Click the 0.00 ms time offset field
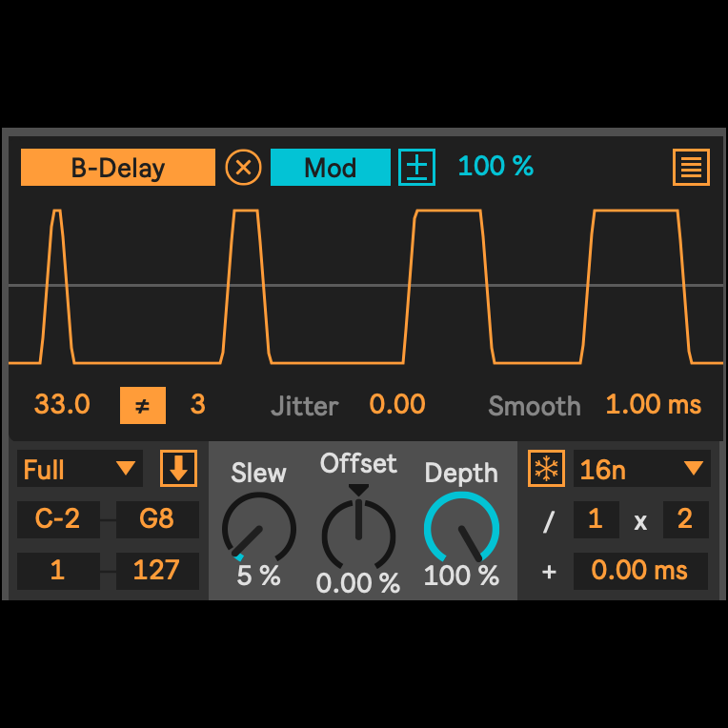This screenshot has height=728, width=728. point(639,570)
